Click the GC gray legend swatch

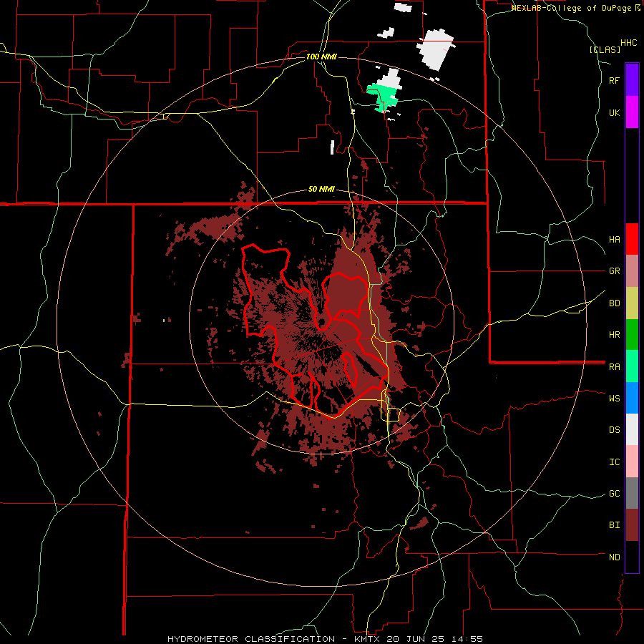[632, 493]
